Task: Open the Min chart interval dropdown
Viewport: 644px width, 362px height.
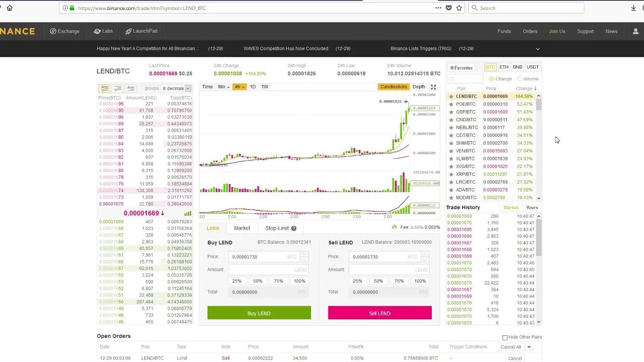Action: [x=223, y=87]
